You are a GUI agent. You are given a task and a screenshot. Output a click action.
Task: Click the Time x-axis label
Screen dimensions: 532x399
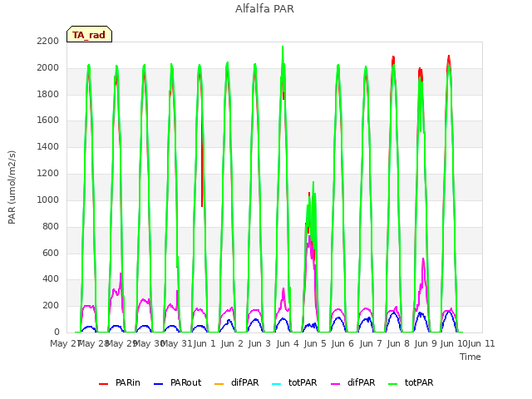click(470, 357)
